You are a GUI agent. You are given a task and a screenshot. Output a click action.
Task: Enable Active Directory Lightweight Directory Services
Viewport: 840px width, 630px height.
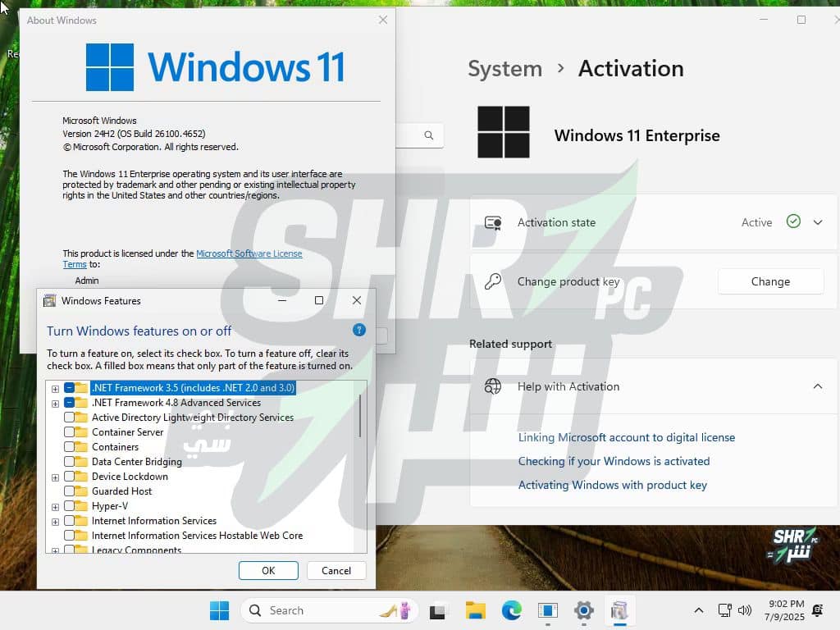(x=69, y=418)
